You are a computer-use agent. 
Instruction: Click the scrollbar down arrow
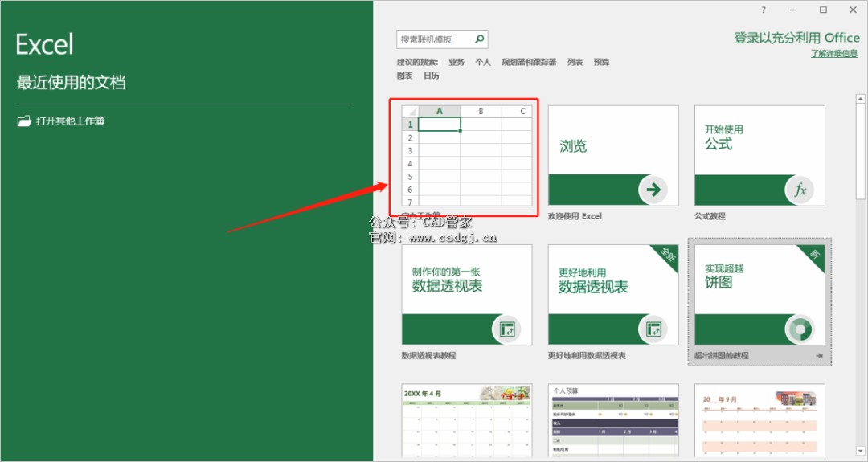pos(860,451)
